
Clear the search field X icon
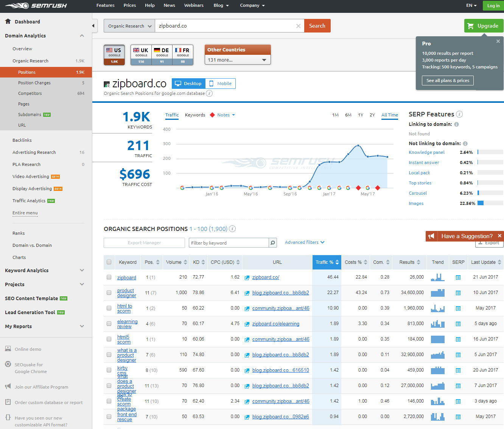(298, 26)
